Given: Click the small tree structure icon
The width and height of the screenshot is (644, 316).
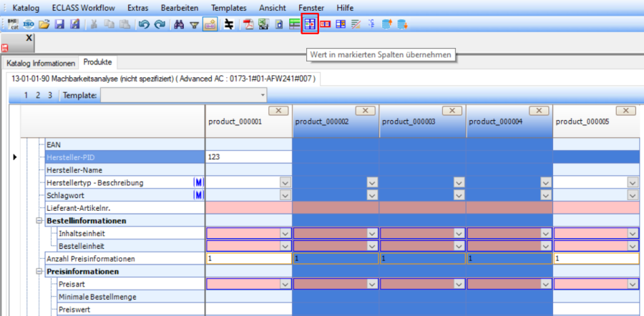Looking at the screenshot, I should (x=371, y=24).
